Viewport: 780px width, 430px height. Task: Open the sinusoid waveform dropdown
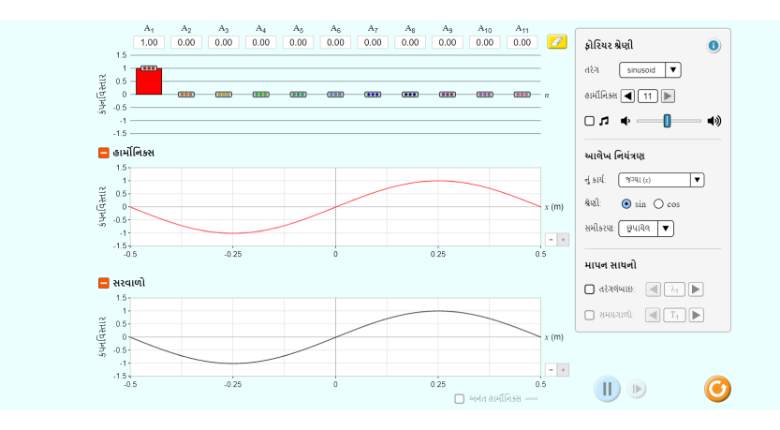tap(649, 70)
